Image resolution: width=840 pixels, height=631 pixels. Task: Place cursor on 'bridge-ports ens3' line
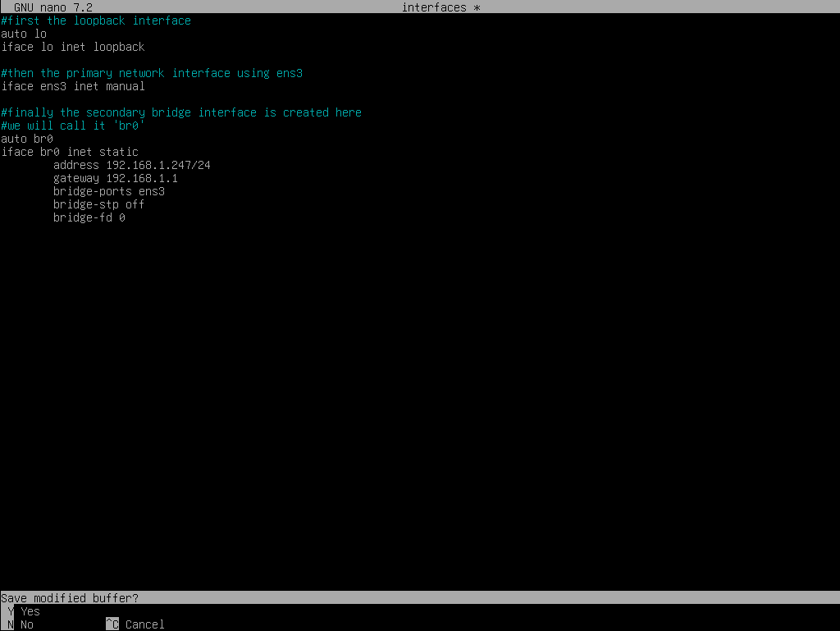(109, 191)
